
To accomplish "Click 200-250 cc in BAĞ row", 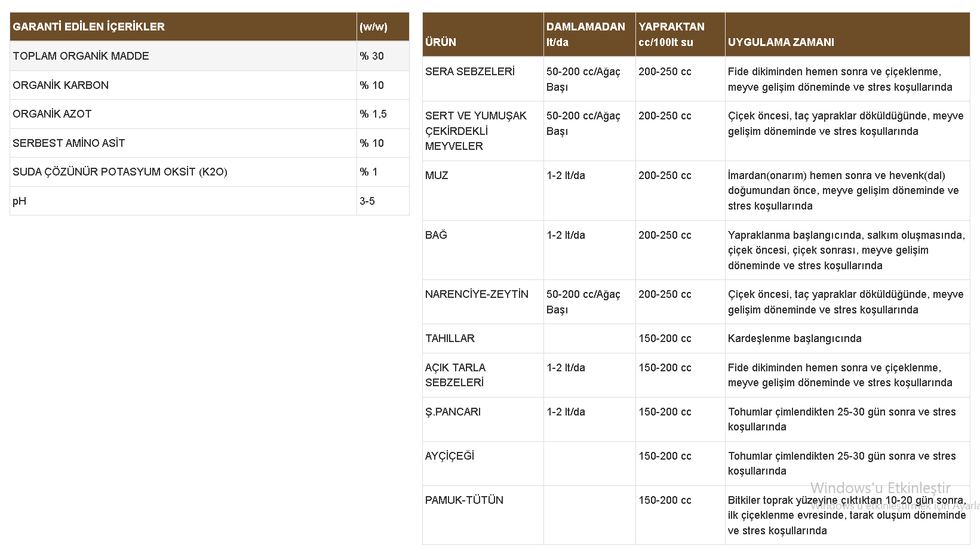I will pyautogui.click(x=665, y=235).
